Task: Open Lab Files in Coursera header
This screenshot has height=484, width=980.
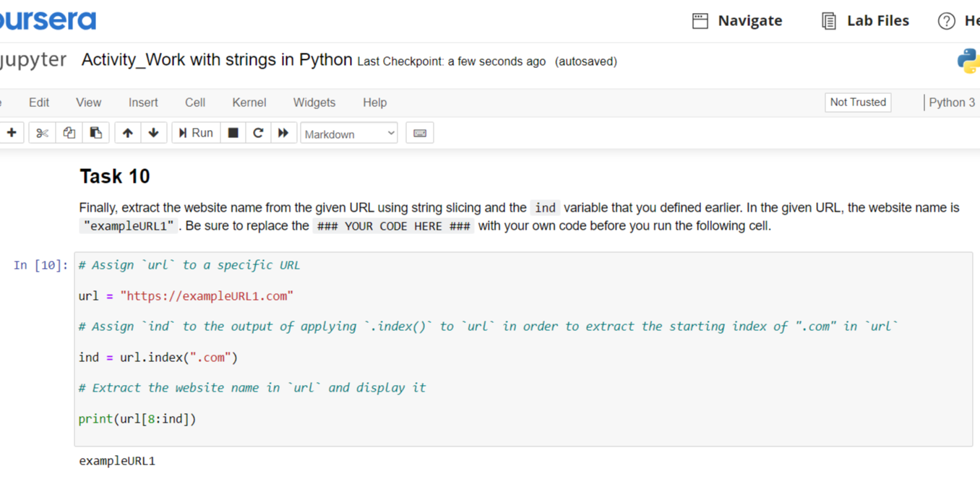Action: [865, 21]
